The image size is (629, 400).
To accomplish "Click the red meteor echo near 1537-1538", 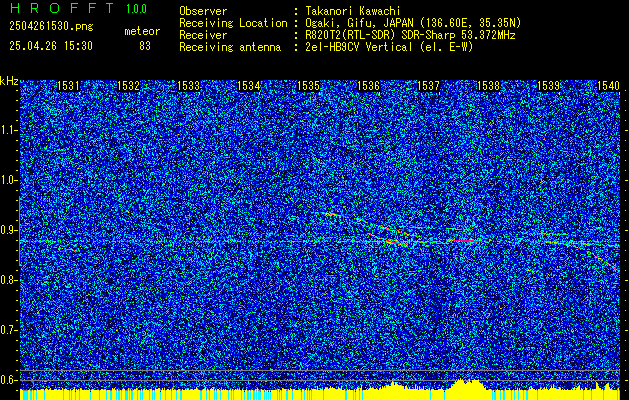I will pyautogui.click(x=469, y=241).
